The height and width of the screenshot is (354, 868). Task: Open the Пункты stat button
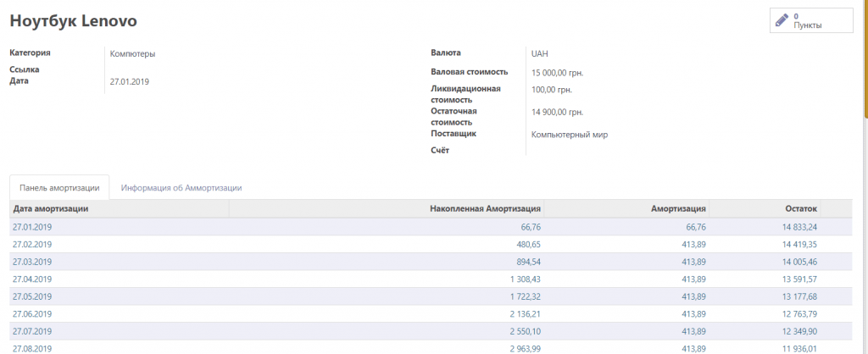coord(811,20)
